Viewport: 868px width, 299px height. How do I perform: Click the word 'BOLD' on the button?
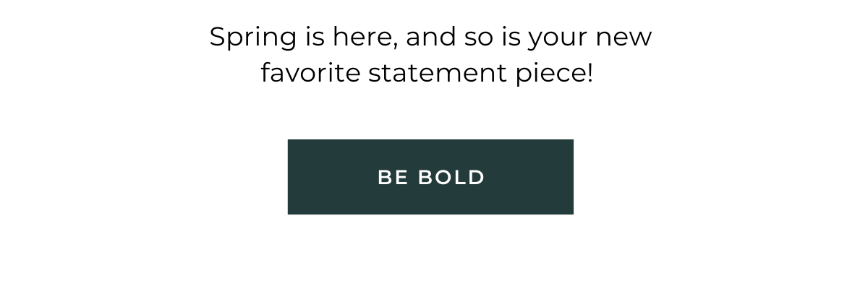(451, 177)
